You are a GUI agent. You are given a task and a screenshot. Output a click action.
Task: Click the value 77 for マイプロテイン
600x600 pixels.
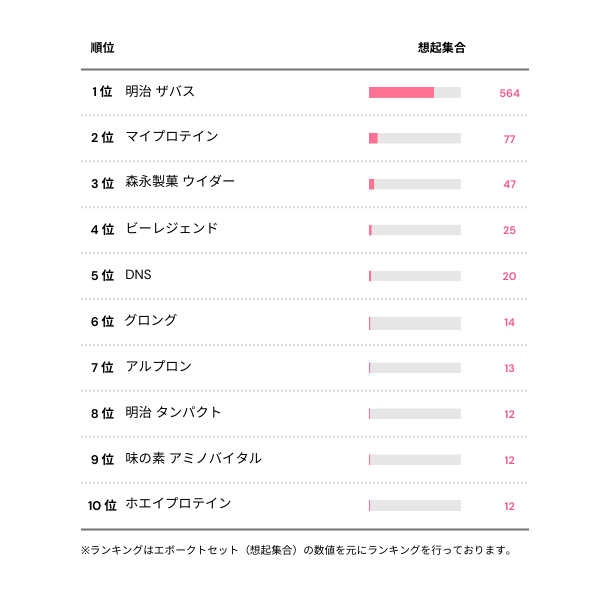(509, 139)
